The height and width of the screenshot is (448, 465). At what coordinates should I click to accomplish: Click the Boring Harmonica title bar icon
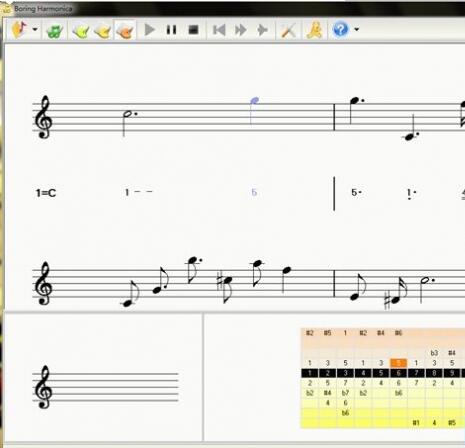pos(6,9)
